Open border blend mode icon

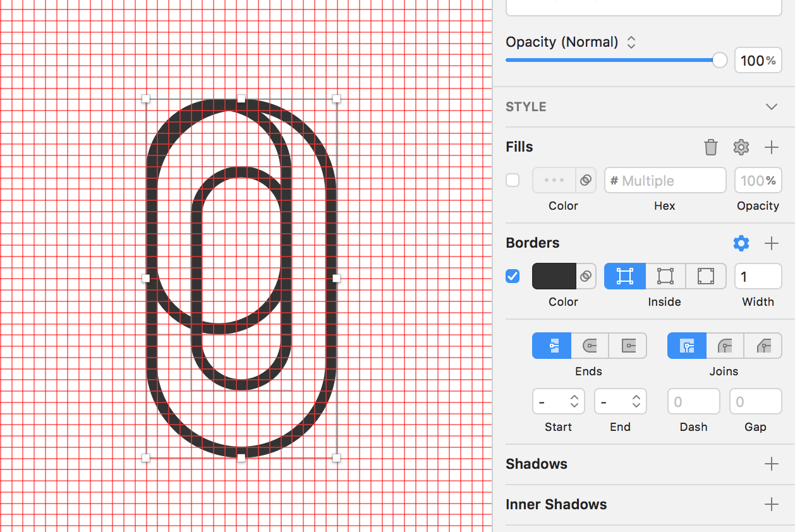click(586, 276)
